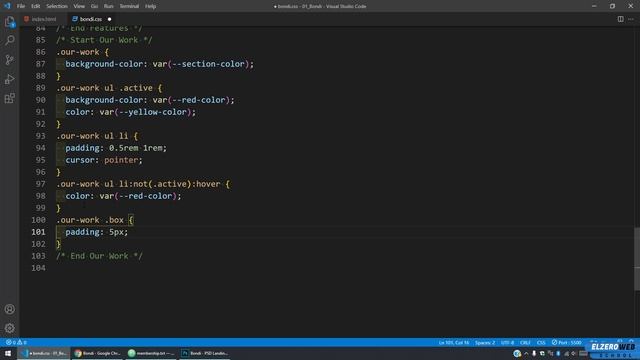Click '.our-work ul li {' selector on line 93
The width and height of the screenshot is (640, 360).
(97, 136)
